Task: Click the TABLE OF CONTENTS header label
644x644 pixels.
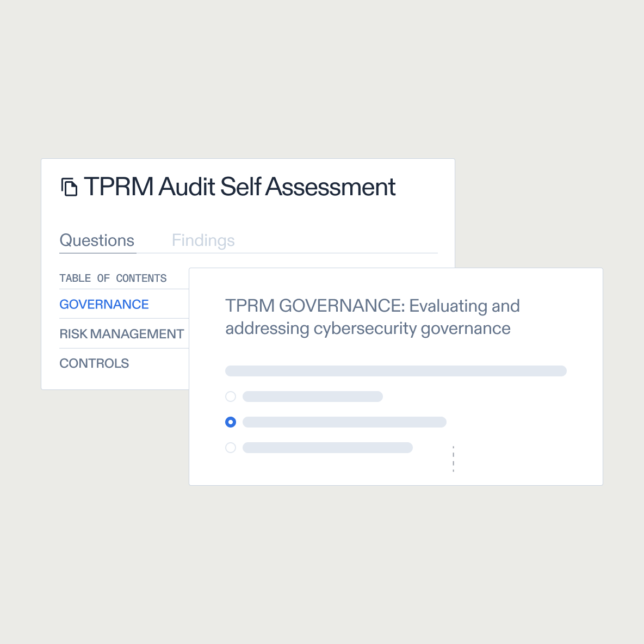Action: [x=113, y=278]
